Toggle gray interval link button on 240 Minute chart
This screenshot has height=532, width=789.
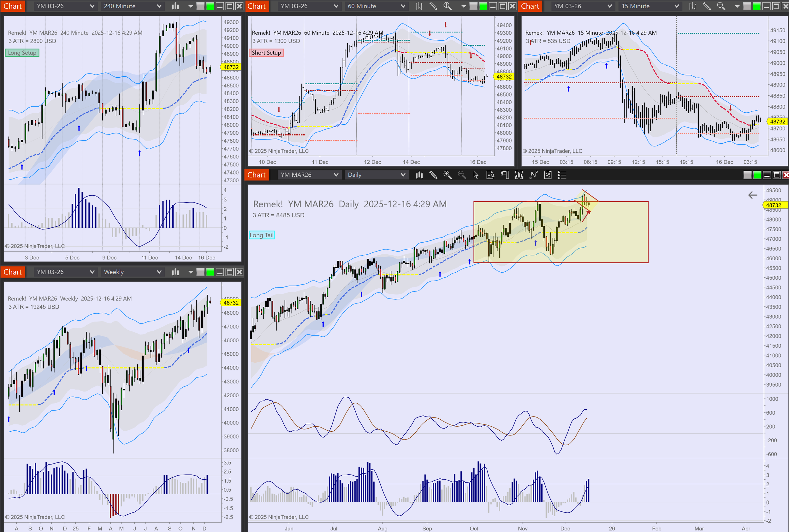click(x=200, y=6)
